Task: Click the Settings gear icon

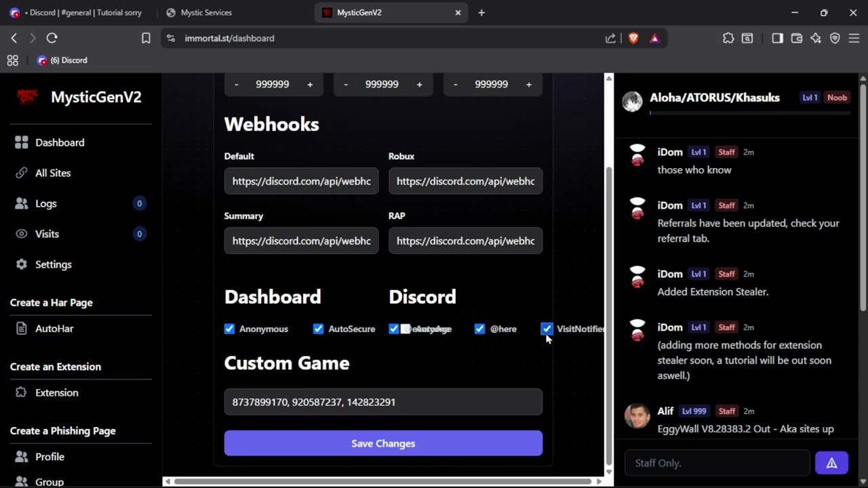Action: click(x=22, y=264)
